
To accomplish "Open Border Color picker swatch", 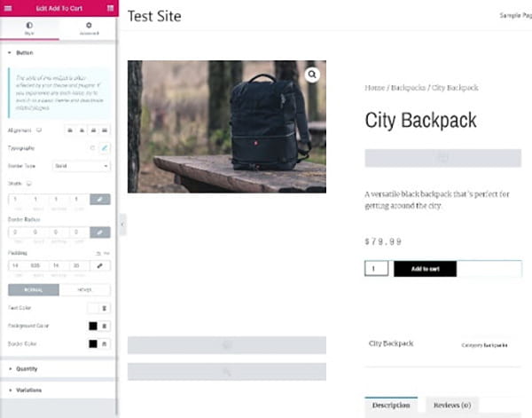I will coord(93,344).
